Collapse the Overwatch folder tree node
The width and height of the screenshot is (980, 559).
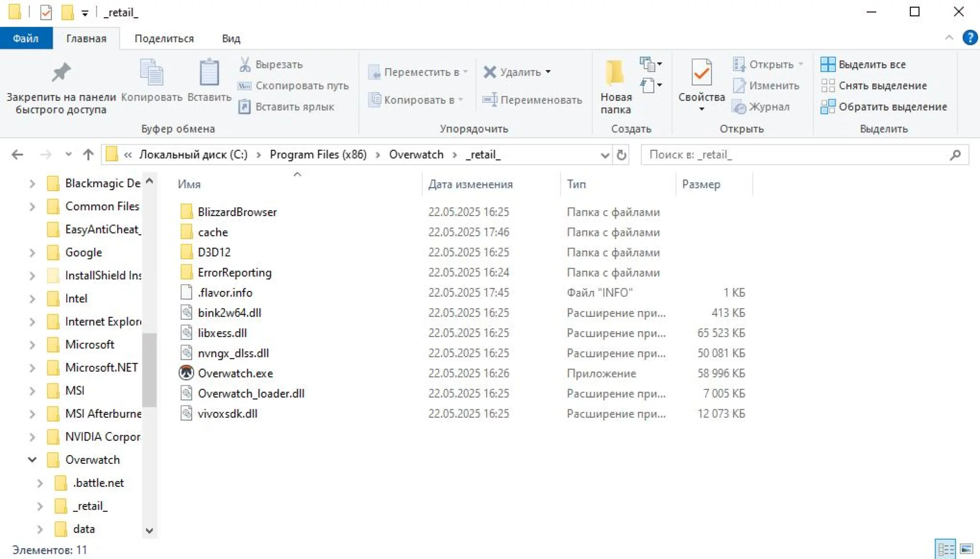32,460
